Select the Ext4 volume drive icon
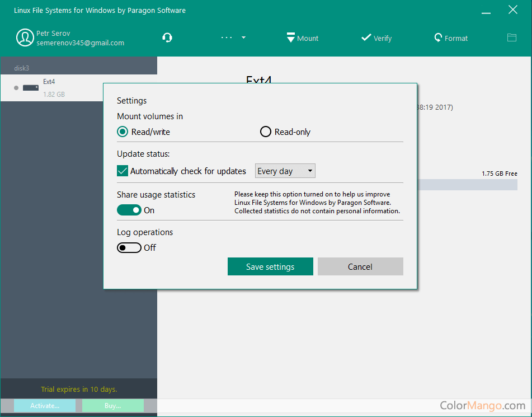 click(x=31, y=88)
